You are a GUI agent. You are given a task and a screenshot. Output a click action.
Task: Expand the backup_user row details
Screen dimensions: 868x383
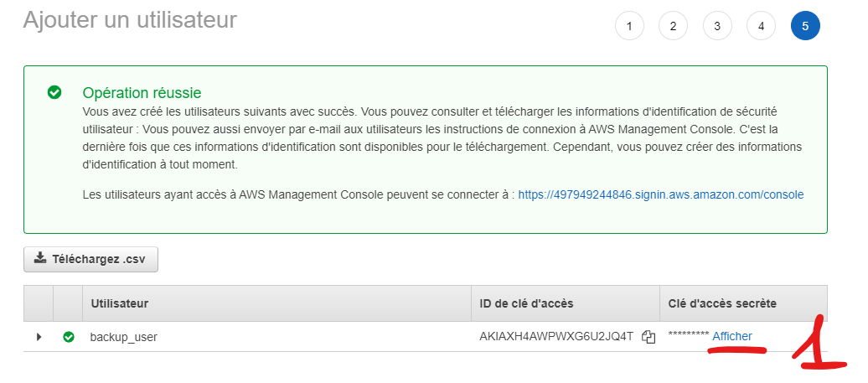[39, 337]
